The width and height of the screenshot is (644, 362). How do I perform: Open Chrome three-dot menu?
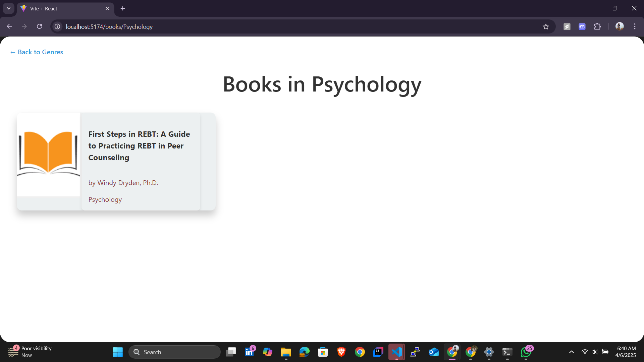coord(635,26)
